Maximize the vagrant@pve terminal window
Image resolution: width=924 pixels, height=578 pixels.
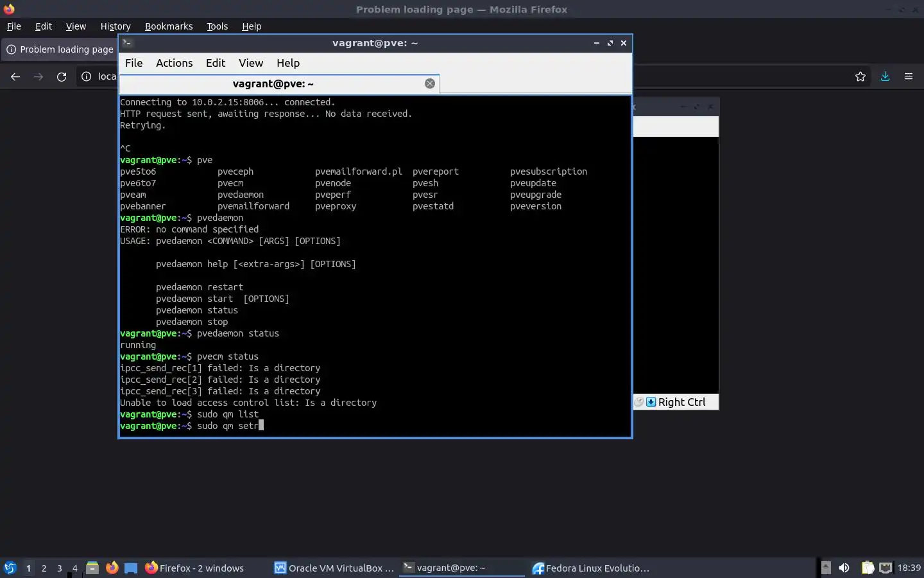pyautogui.click(x=610, y=43)
